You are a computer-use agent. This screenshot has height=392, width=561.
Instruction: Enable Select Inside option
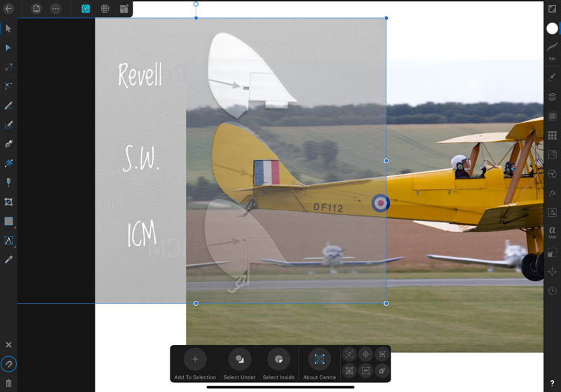pos(278,364)
